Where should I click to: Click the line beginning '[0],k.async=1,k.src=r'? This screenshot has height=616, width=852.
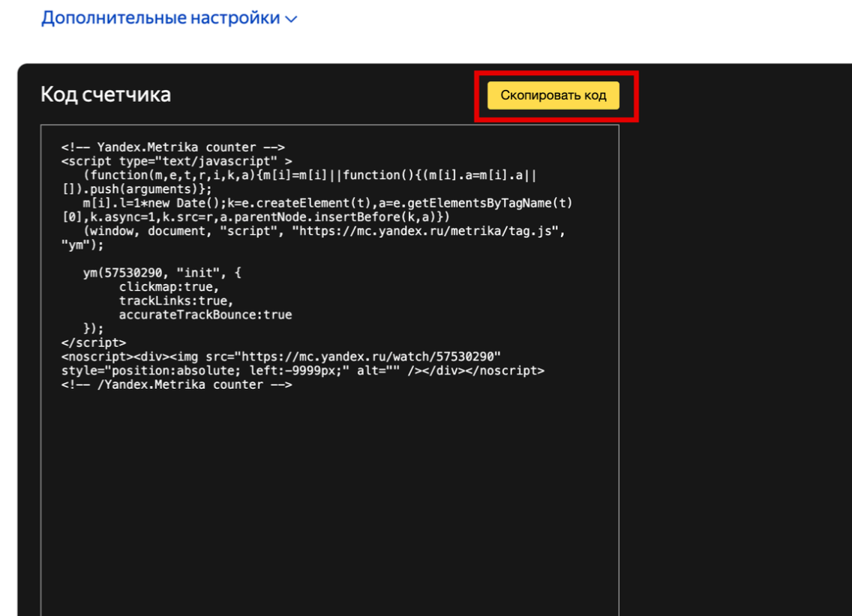pyautogui.click(x=256, y=217)
